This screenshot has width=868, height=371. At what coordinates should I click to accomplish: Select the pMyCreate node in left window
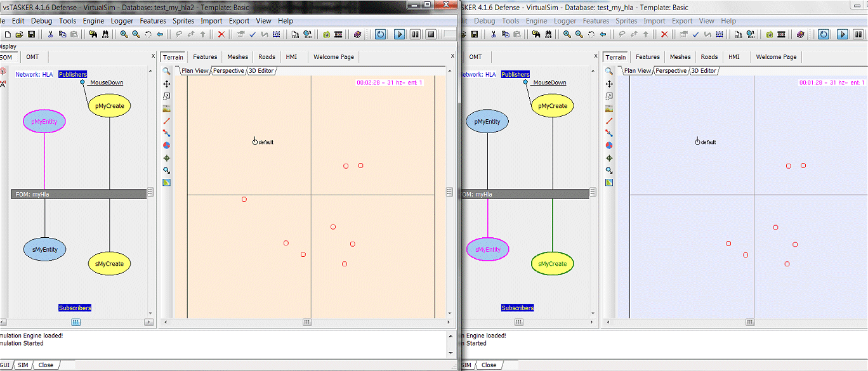click(x=109, y=106)
